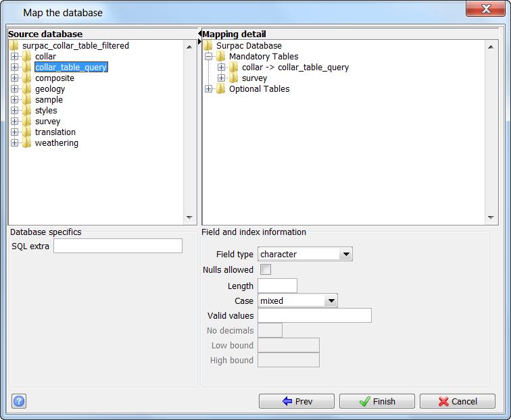Toggle the Nulls allowed checkbox

pyautogui.click(x=266, y=269)
